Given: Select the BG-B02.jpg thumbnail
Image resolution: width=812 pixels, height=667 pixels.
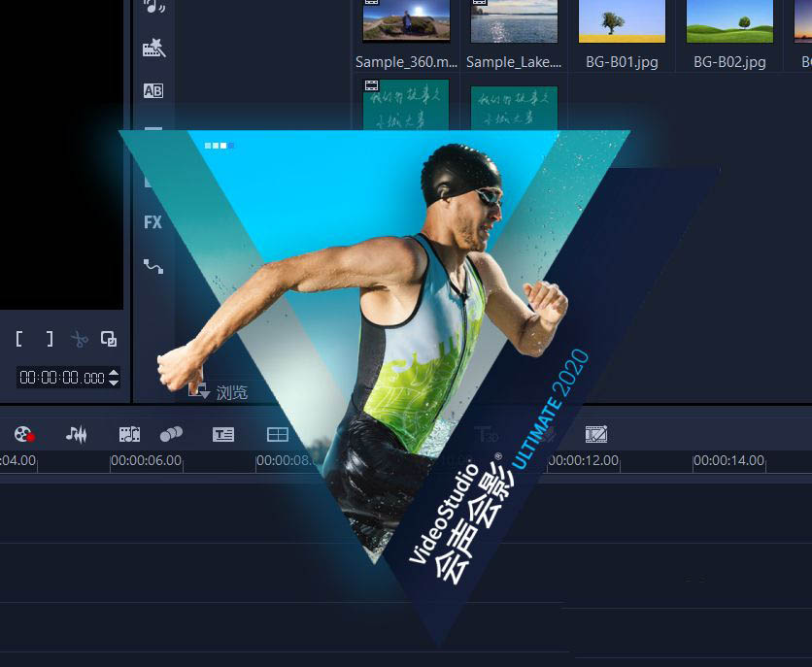Looking at the screenshot, I should tap(729, 20).
